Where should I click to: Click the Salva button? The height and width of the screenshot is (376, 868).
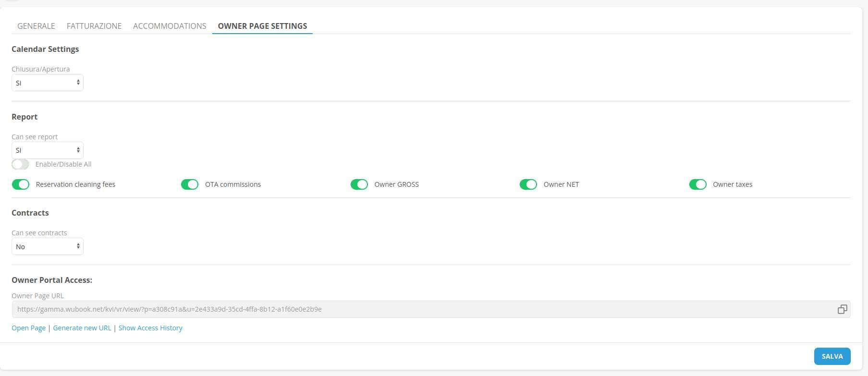[832, 356]
